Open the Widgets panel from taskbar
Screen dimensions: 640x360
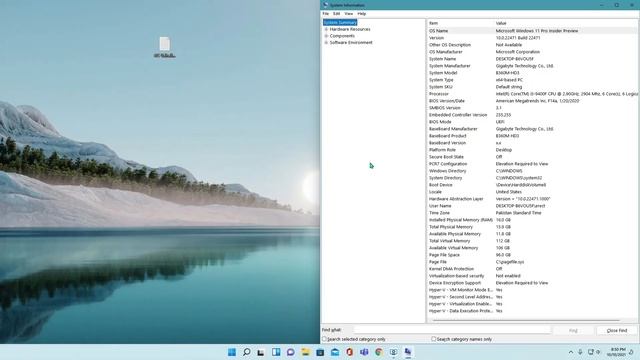(276, 352)
